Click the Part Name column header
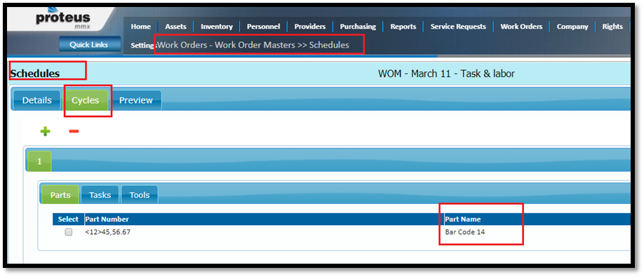This screenshot has width=644, height=277. point(462,219)
